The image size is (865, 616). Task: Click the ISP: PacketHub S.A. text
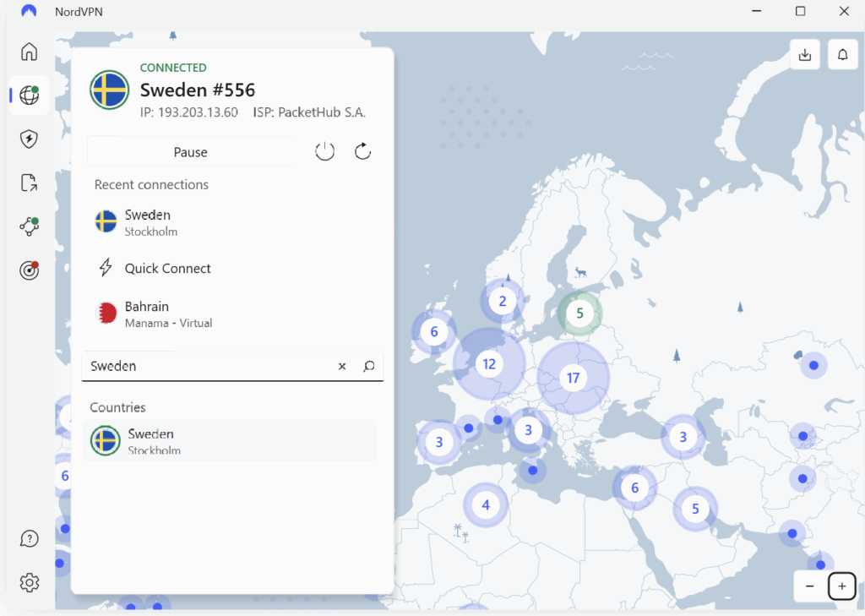(x=309, y=112)
